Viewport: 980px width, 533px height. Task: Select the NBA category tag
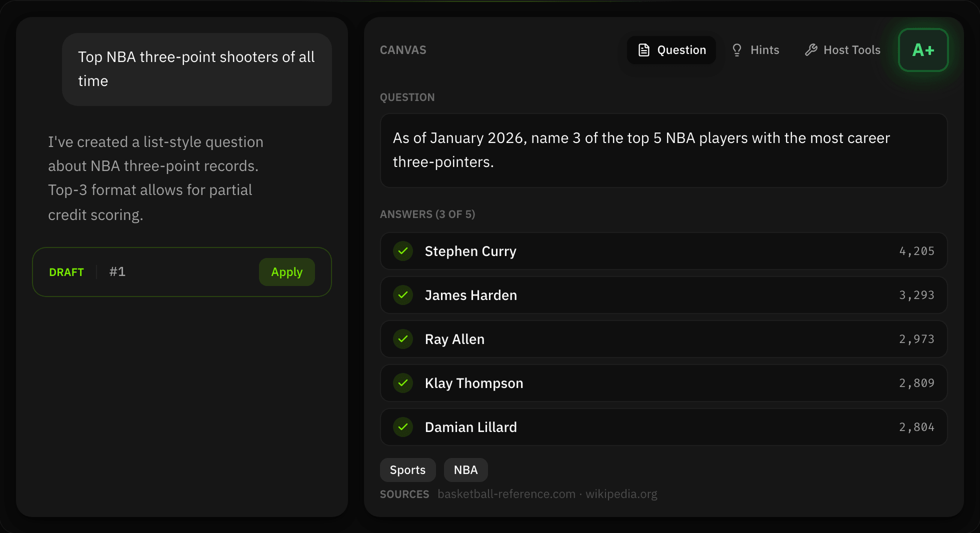[465, 469]
